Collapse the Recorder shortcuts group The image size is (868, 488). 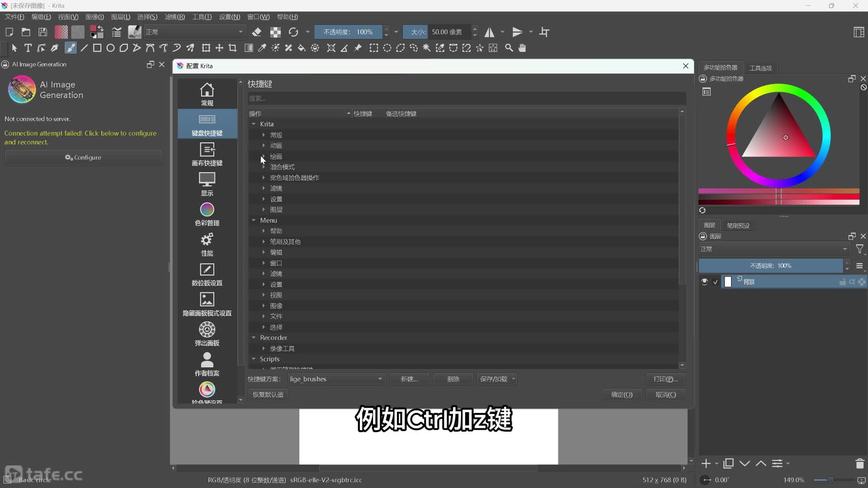coord(254,338)
